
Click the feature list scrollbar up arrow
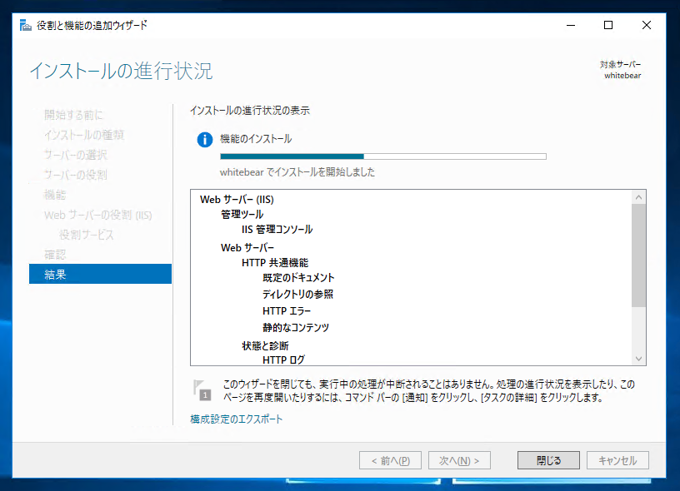638,197
